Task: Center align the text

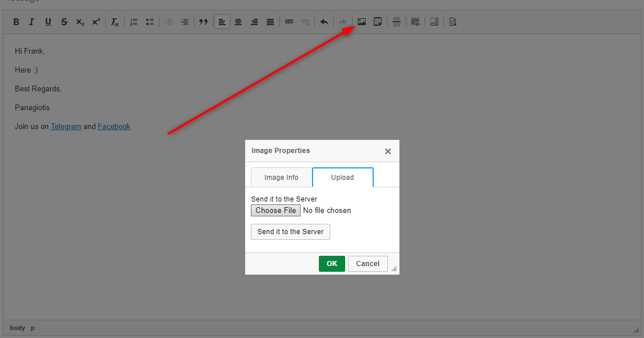Action: click(238, 22)
